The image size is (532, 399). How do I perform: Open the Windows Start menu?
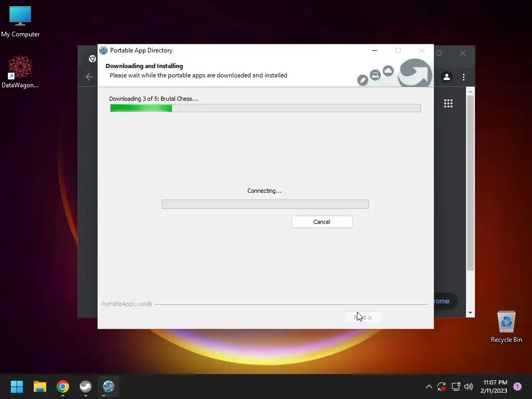(17, 387)
